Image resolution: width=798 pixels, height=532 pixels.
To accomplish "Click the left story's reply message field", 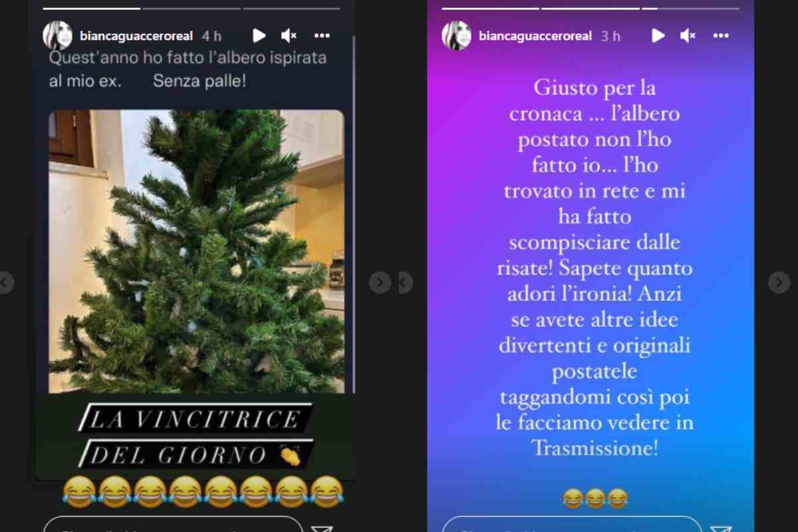I will point(173,525).
